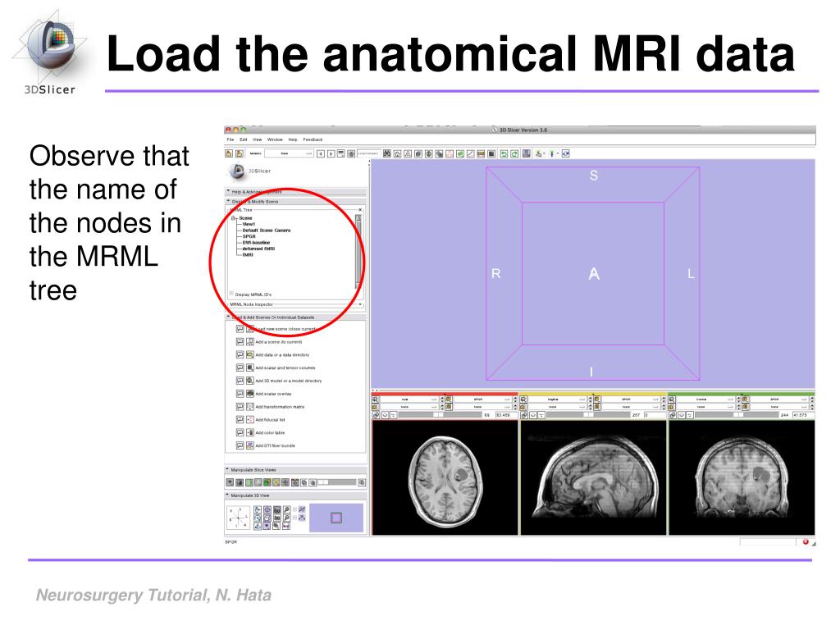Click Add 3D model or model directory icon
840x630 pixels.
tap(249, 381)
